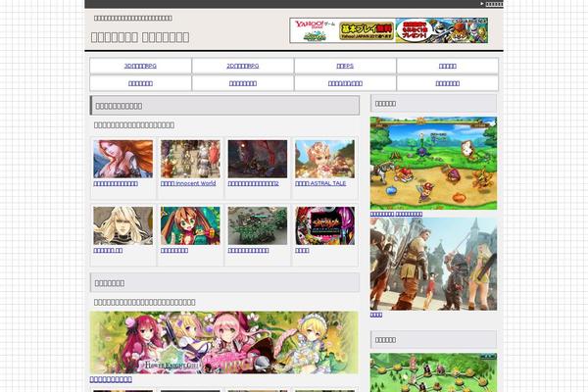Open the 2D RPG category in navigation
Screen dimensions: 588x392
pos(243,66)
